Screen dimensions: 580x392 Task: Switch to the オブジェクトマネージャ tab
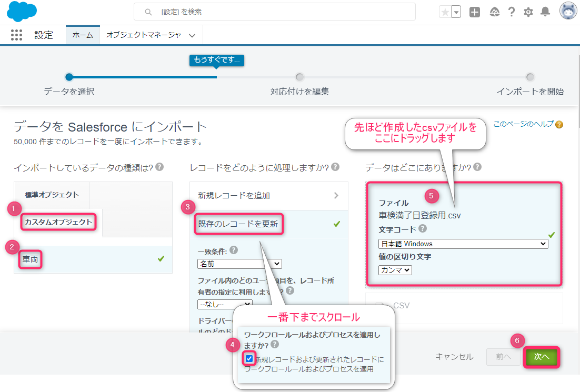point(144,35)
